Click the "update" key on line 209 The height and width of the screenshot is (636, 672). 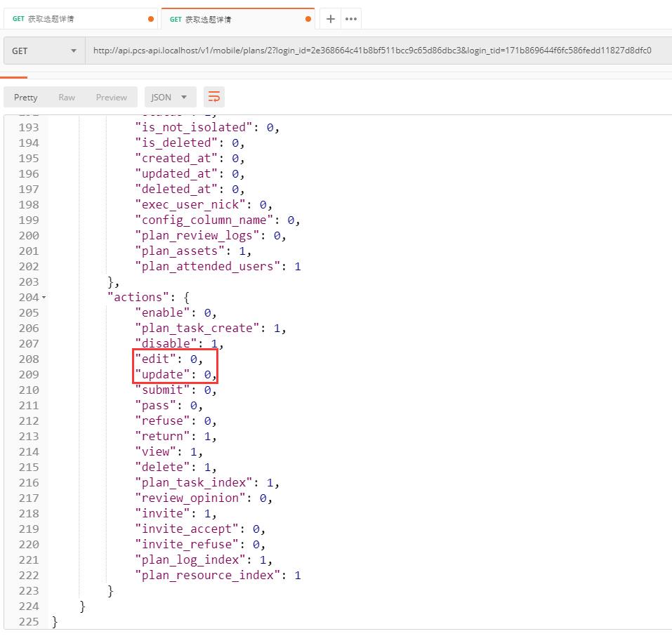point(162,374)
